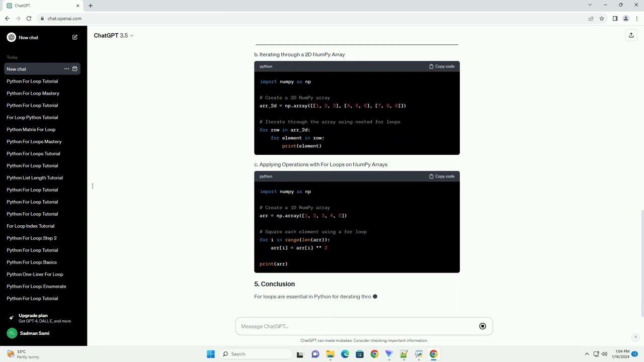Open the Python For Loop: Enumerate chat
The height and width of the screenshot is (362, 644).
[36, 286]
